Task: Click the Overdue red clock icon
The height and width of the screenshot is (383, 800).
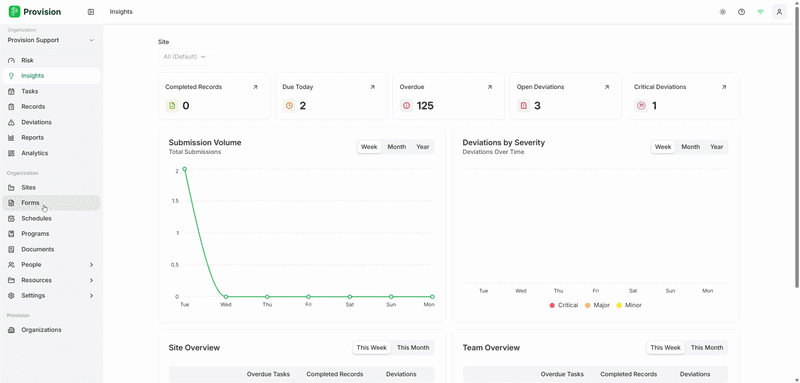Action: pos(407,106)
